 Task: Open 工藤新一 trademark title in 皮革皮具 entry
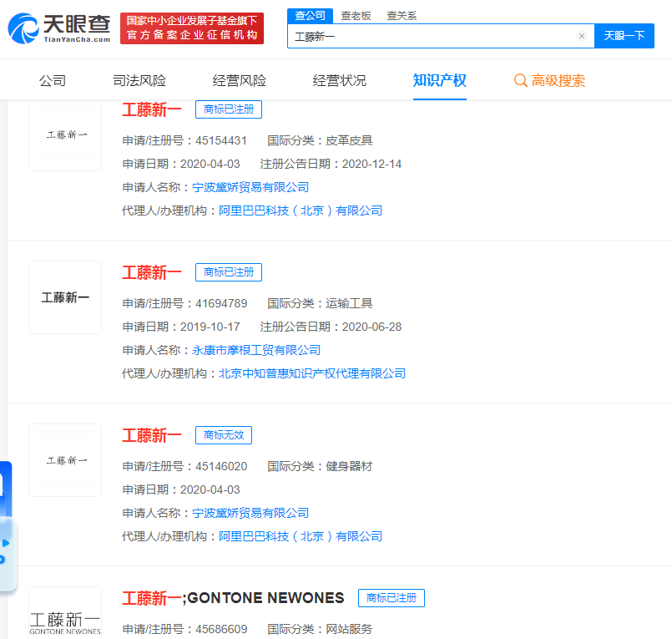[152, 109]
